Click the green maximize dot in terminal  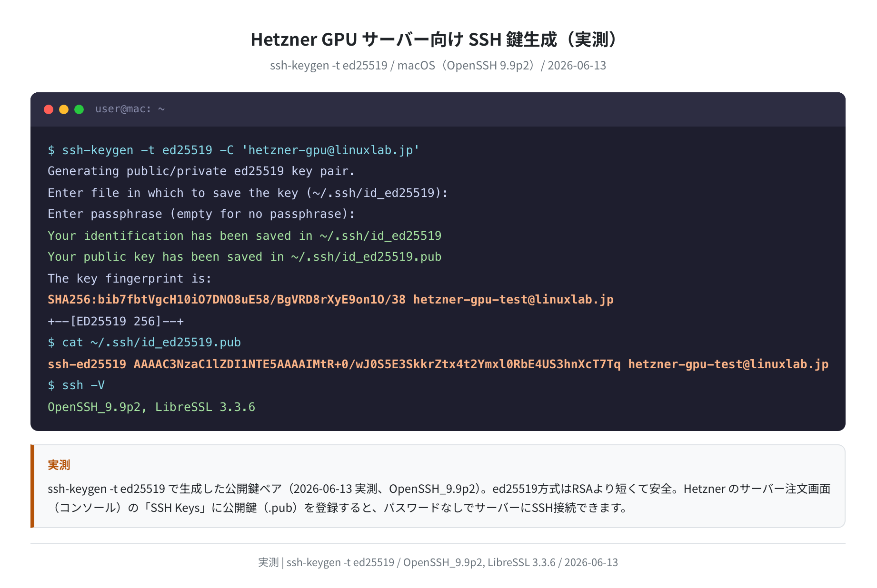click(79, 109)
